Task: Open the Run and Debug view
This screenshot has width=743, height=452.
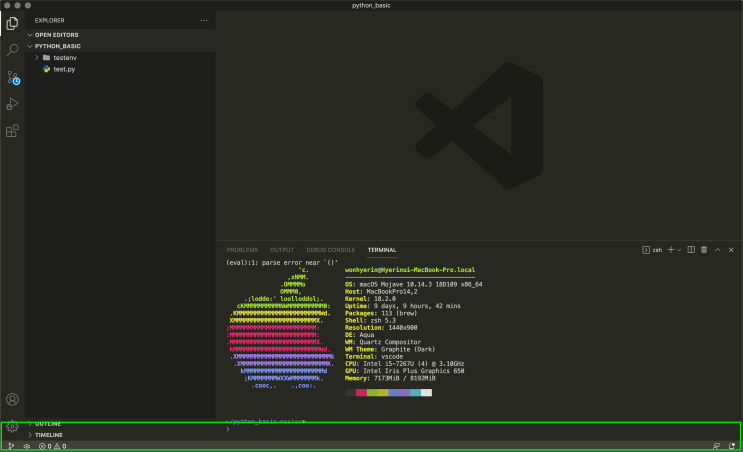Action: point(12,104)
